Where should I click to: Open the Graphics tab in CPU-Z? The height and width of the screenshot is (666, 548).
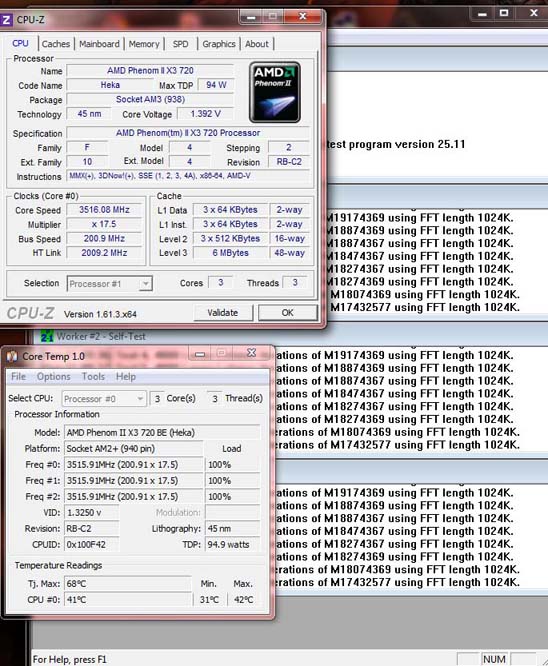click(x=219, y=44)
